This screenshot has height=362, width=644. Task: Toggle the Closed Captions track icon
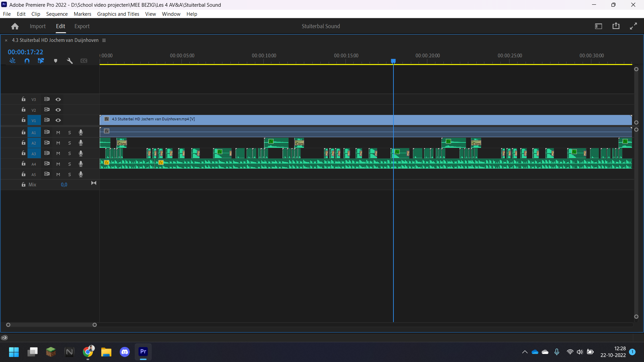click(x=84, y=61)
